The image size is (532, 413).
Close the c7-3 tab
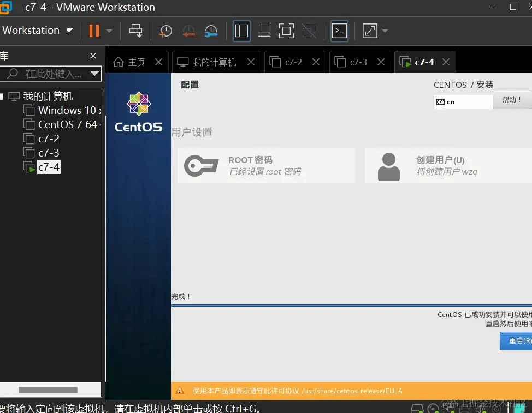(x=381, y=62)
